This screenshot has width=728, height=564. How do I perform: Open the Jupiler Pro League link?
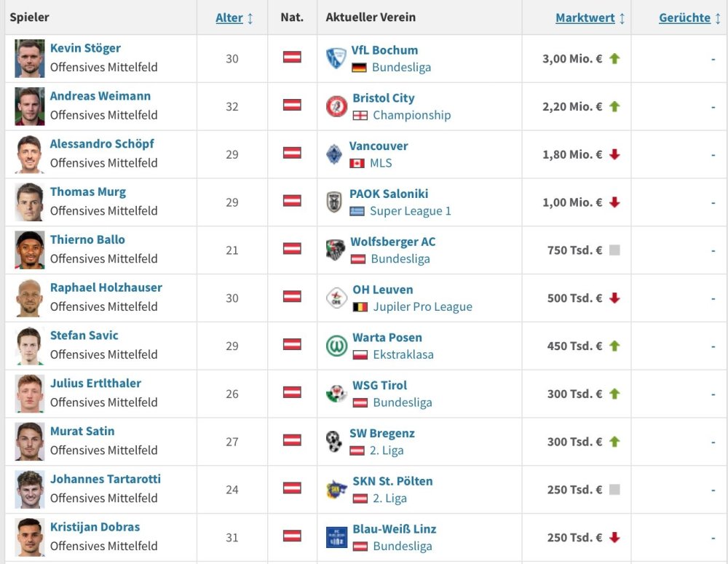(x=422, y=306)
